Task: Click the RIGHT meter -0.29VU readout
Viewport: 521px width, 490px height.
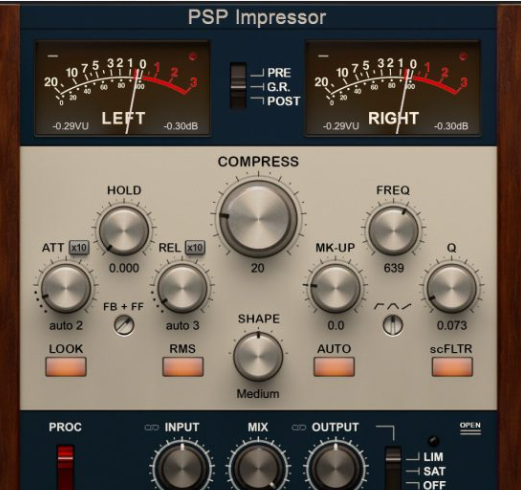Action: [341, 126]
